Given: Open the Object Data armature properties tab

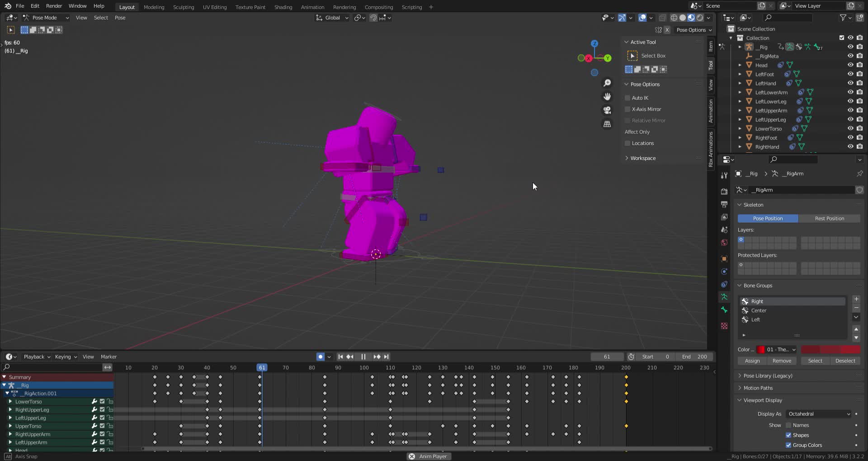Looking at the screenshot, I should coord(724,297).
